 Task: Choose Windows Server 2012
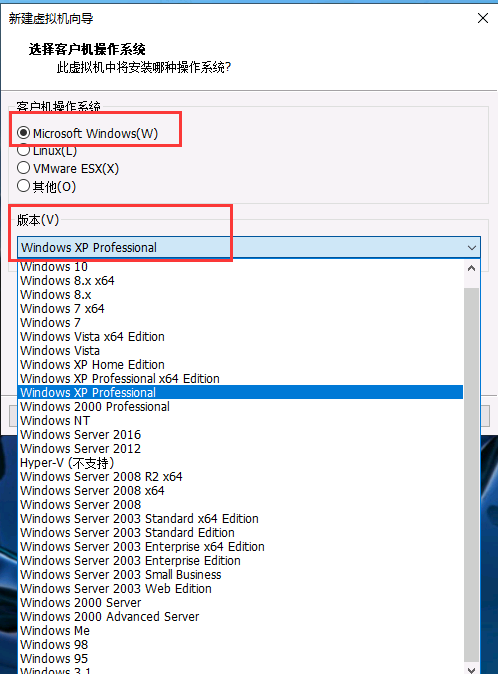240,448
